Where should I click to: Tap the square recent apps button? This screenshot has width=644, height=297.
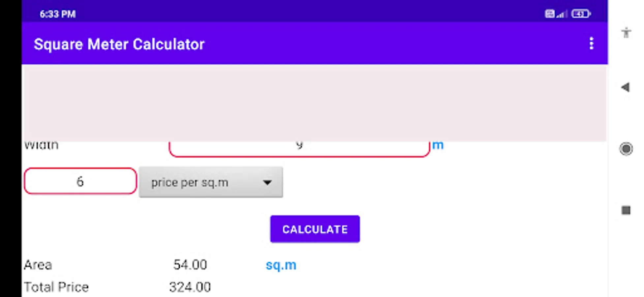[626, 210]
